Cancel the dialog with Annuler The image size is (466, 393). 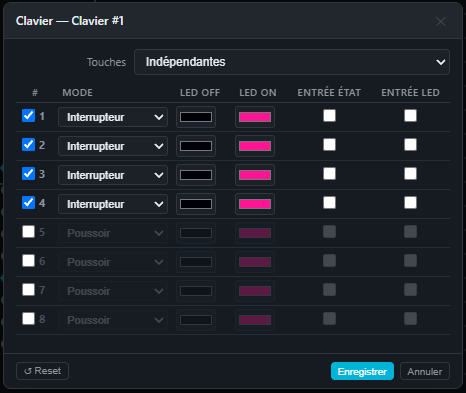pyautogui.click(x=425, y=371)
